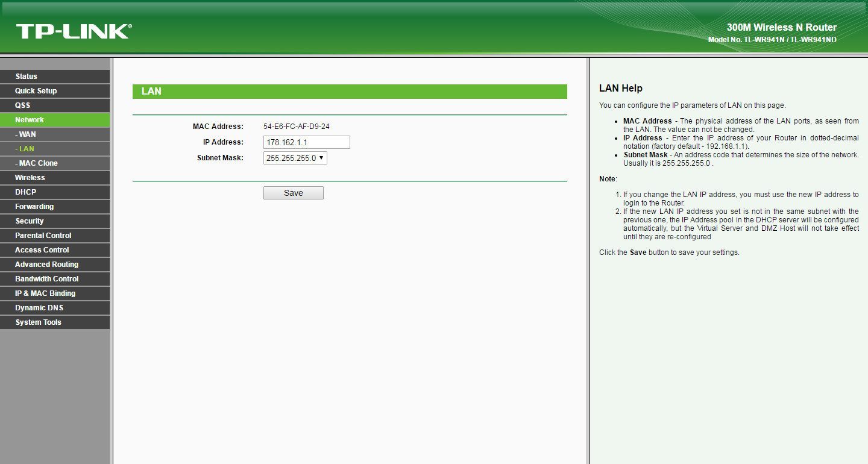
Task: Go to Forwarding settings
Action: pyautogui.click(x=55, y=207)
